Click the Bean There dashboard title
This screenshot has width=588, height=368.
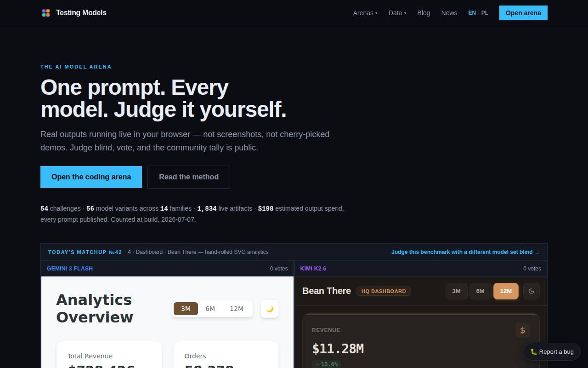327,291
